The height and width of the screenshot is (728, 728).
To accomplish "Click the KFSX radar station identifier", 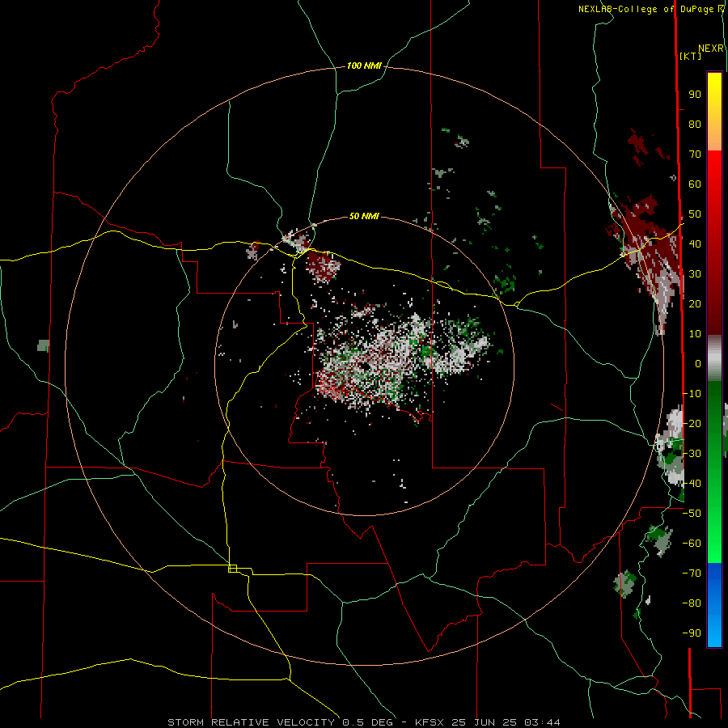I will point(429,722).
